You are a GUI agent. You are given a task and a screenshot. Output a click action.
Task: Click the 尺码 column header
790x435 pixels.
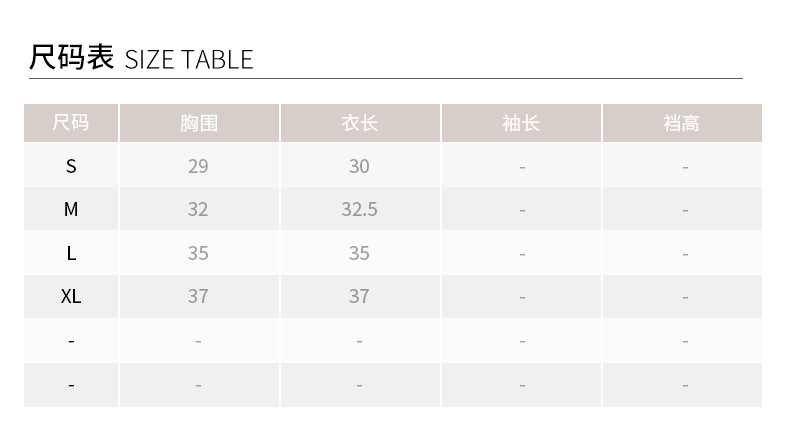71,123
